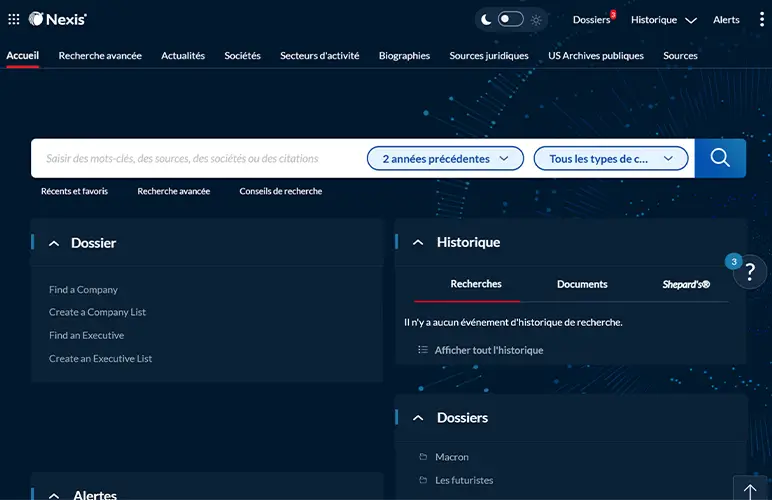Focus the keyword search input field
772x500 pixels.
click(199, 158)
